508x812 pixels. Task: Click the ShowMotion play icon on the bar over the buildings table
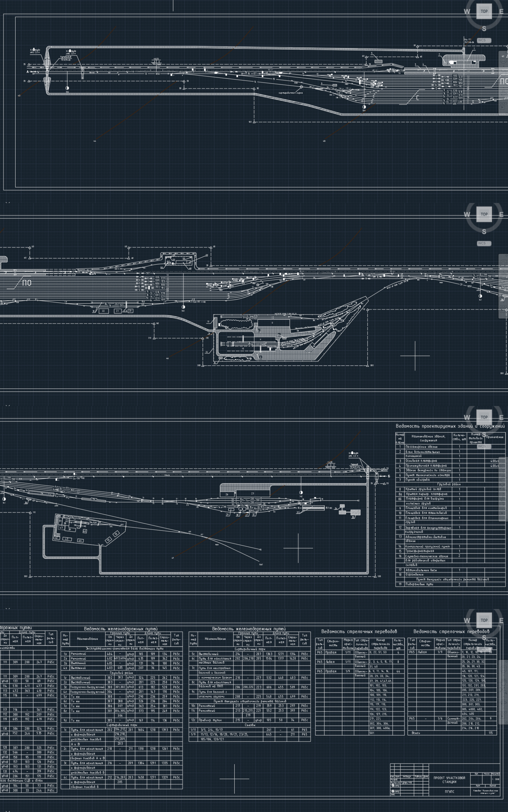[503, 513]
